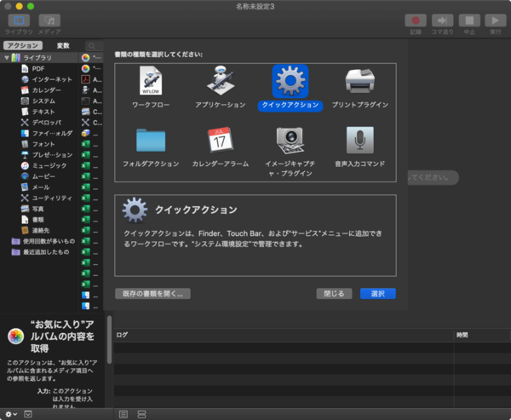Toggle the description panel visibility button
Image resolution: width=511 pixels, height=420 pixels.
point(28,414)
